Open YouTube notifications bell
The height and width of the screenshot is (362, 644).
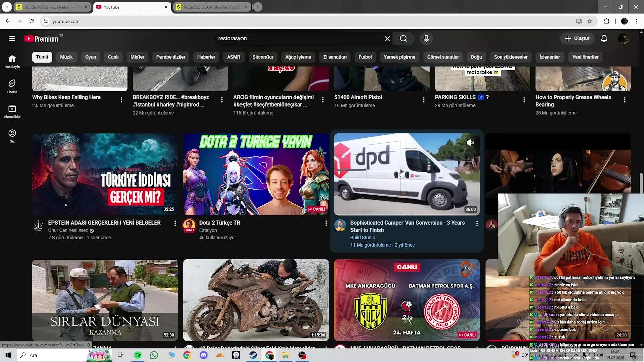coord(604,39)
